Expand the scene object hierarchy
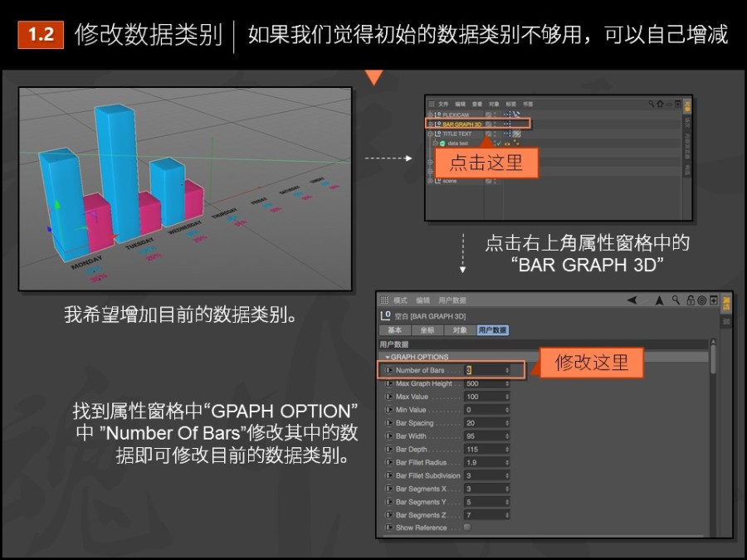The height and width of the screenshot is (560, 747). [x=430, y=181]
